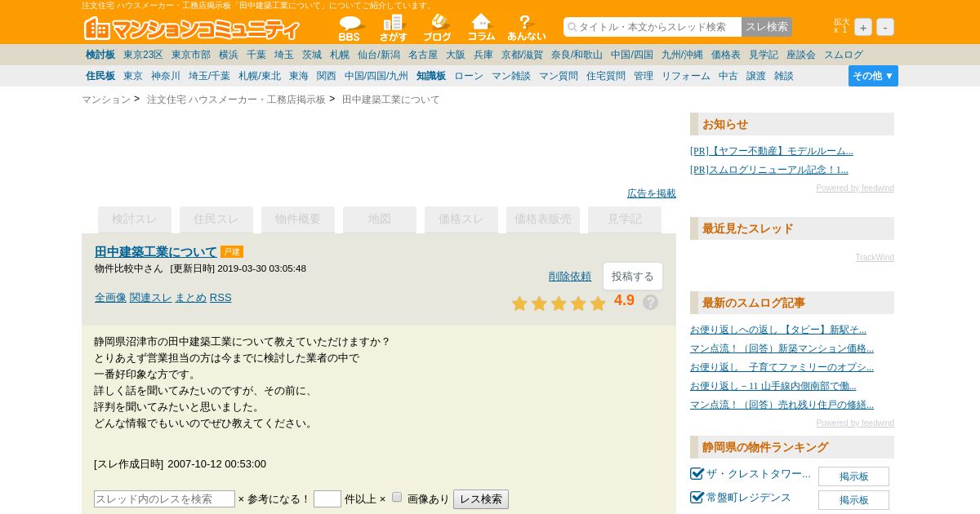Image resolution: width=980 pixels, height=514 pixels.
Task: Open the まとめ link
Action: (190, 298)
